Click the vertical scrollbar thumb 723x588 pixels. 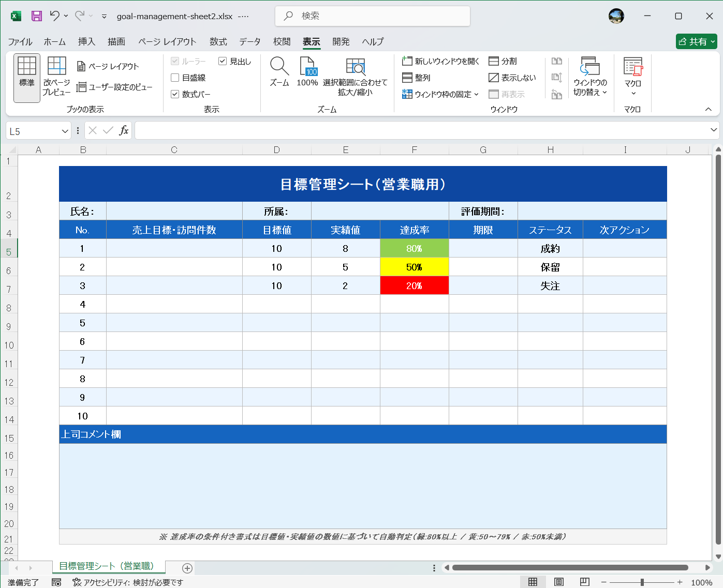pyautogui.click(x=718, y=349)
